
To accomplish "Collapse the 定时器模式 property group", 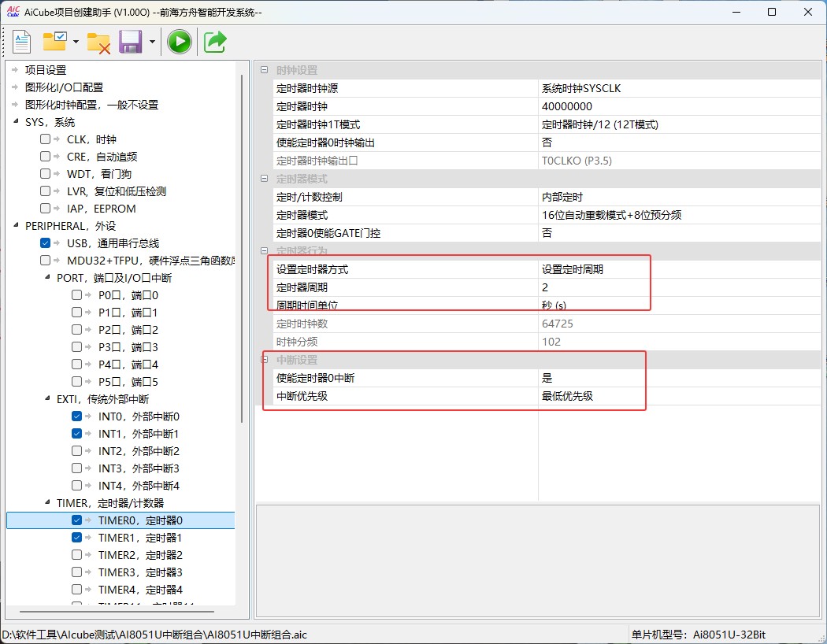I will (264, 178).
